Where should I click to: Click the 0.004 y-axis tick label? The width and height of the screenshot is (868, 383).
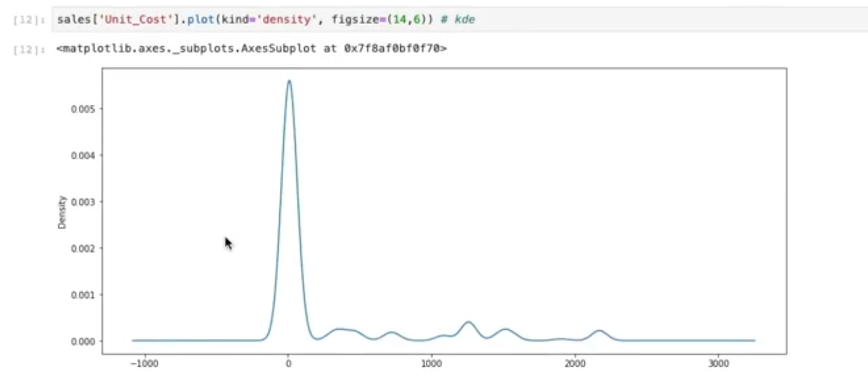pyautogui.click(x=83, y=156)
